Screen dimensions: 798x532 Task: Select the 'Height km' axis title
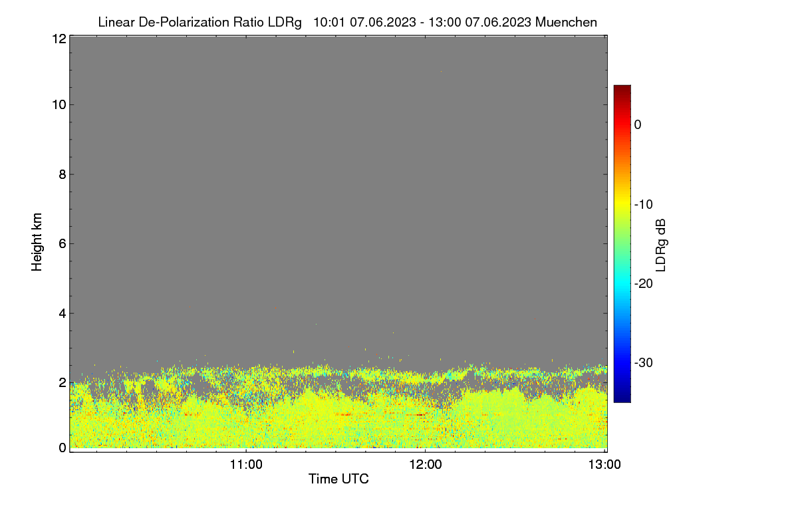tap(37, 242)
